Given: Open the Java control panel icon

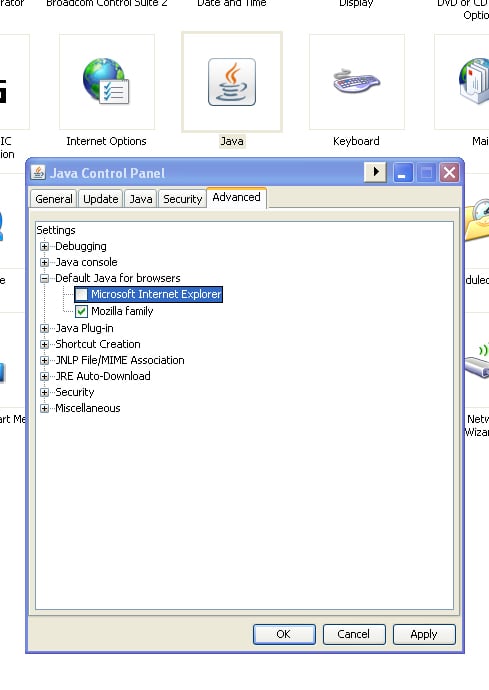Looking at the screenshot, I should pyautogui.click(x=232, y=82).
